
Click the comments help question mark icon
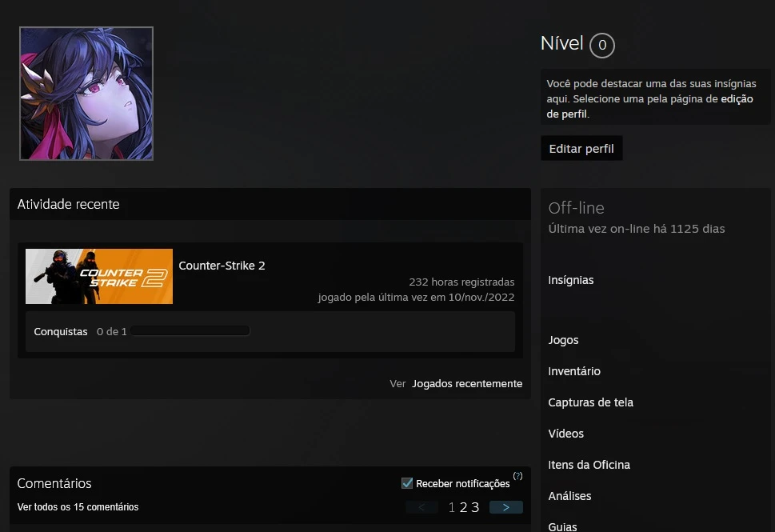pyautogui.click(x=517, y=476)
